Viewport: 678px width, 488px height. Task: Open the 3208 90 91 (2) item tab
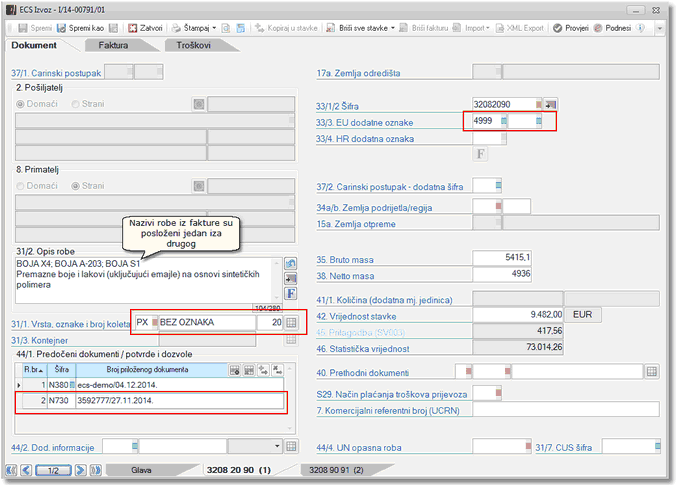(336, 470)
